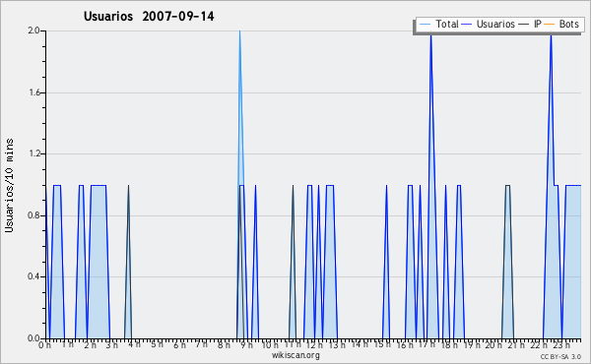Click the 'wikiscan.org' source text
This screenshot has width=591, height=364.
coord(295,355)
